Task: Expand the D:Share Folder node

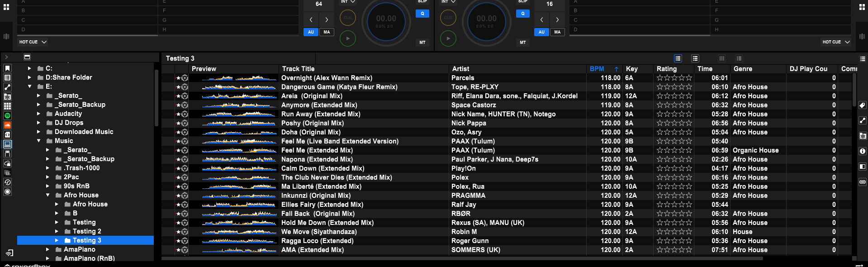Action: (29, 77)
